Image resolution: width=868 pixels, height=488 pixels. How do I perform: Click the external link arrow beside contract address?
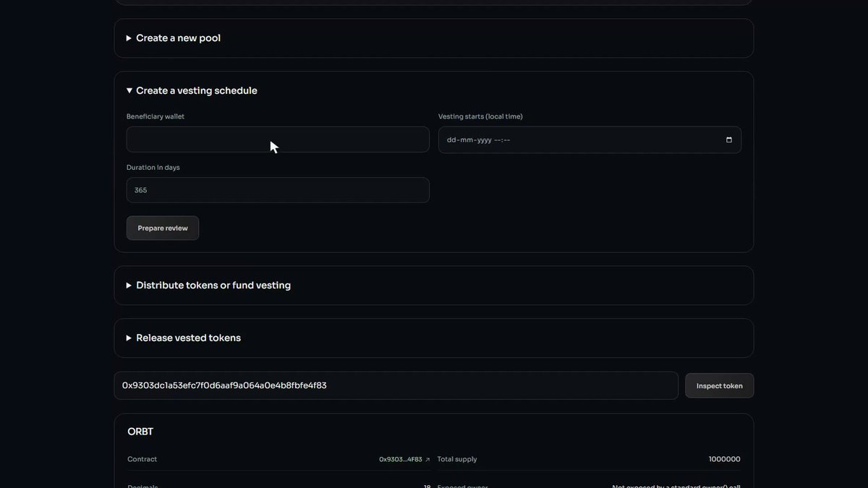(x=427, y=460)
